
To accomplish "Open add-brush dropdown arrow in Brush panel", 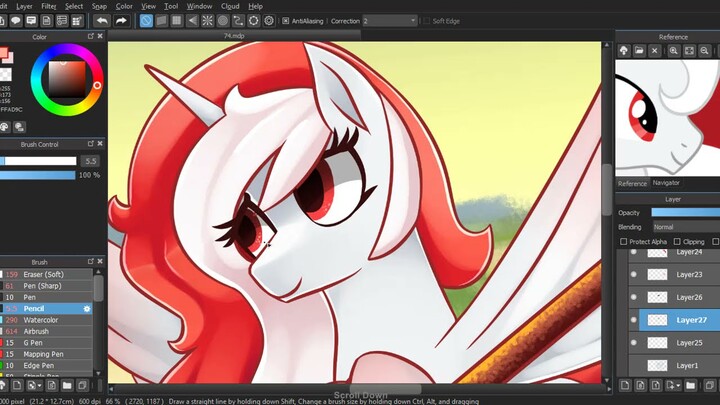I will point(39,385).
